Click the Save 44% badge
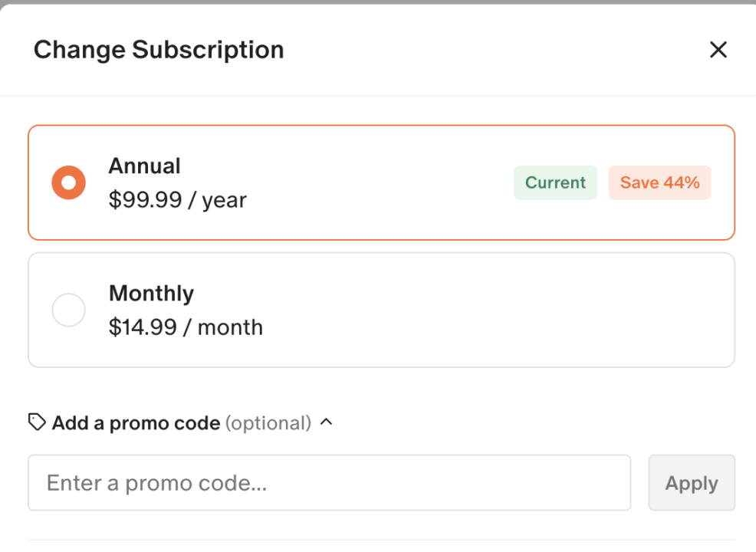 (x=659, y=182)
